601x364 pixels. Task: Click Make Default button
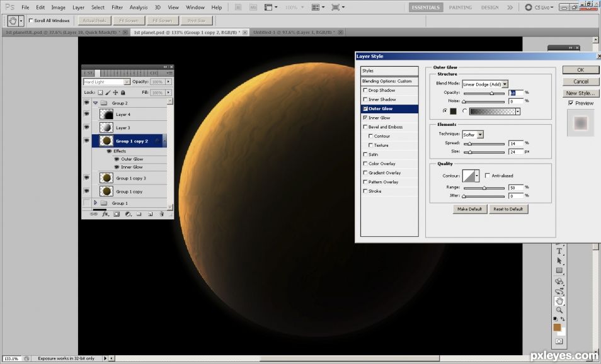(x=469, y=209)
